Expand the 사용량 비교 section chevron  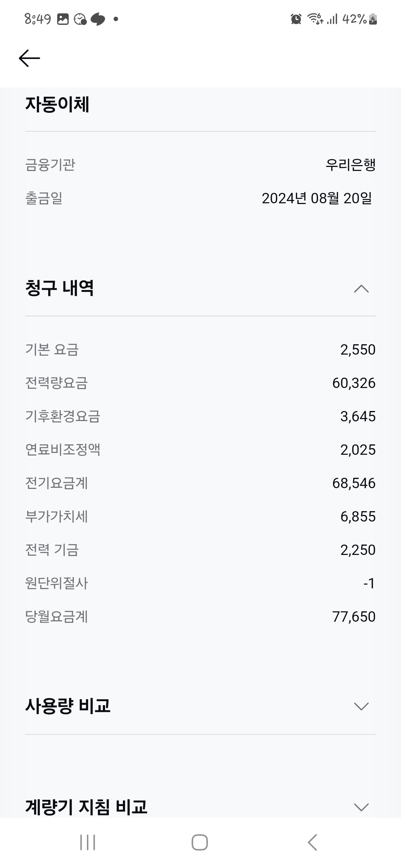(361, 706)
